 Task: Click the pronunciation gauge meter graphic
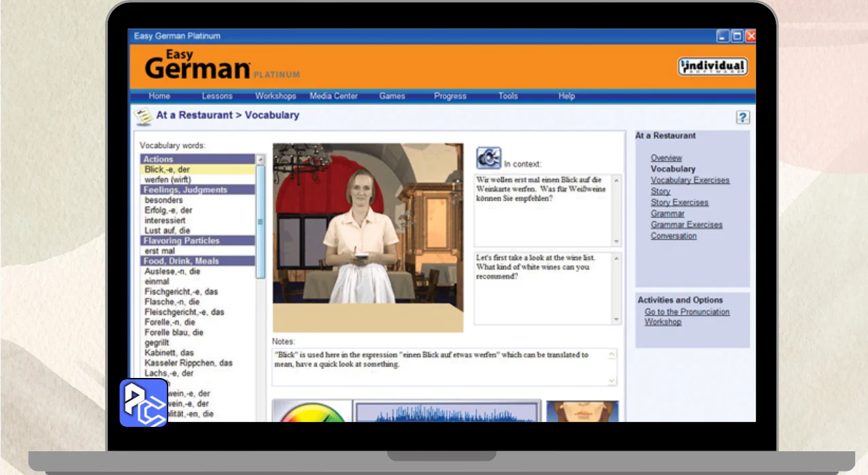(x=313, y=411)
